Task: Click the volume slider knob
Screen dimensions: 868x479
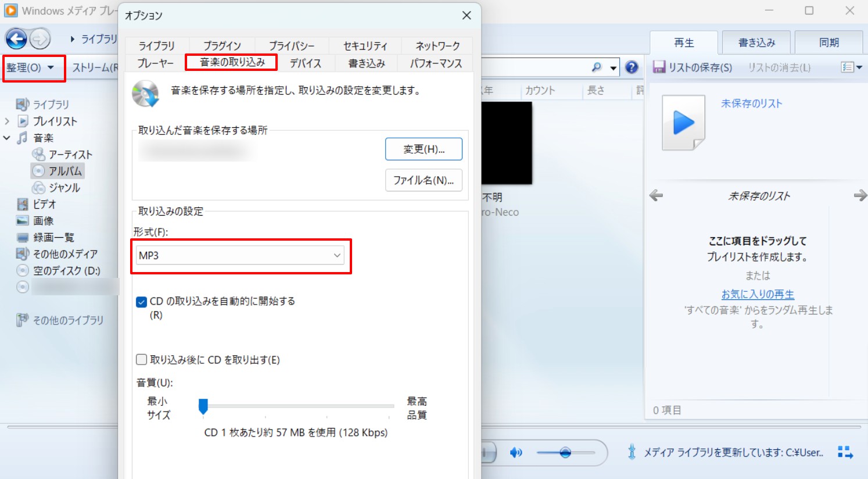Action: [x=565, y=452]
